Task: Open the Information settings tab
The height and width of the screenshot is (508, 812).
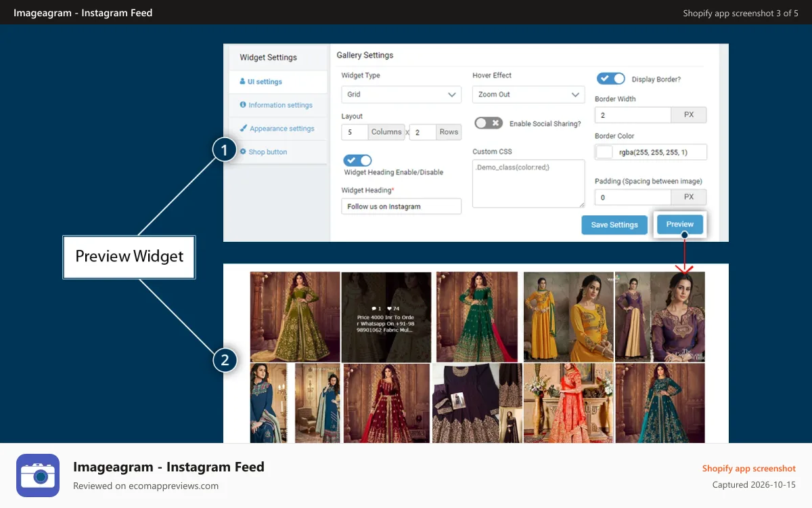Action: pyautogui.click(x=278, y=105)
